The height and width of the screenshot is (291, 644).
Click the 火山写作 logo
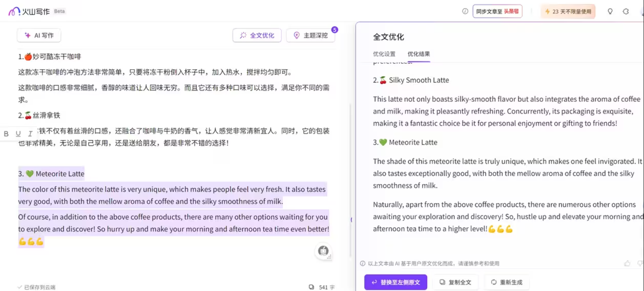point(29,12)
